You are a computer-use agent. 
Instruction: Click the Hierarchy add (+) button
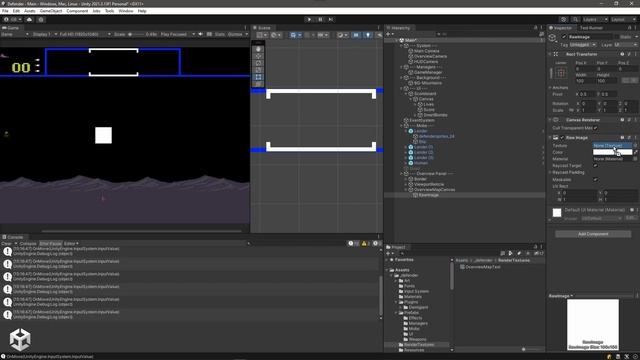[x=388, y=34]
